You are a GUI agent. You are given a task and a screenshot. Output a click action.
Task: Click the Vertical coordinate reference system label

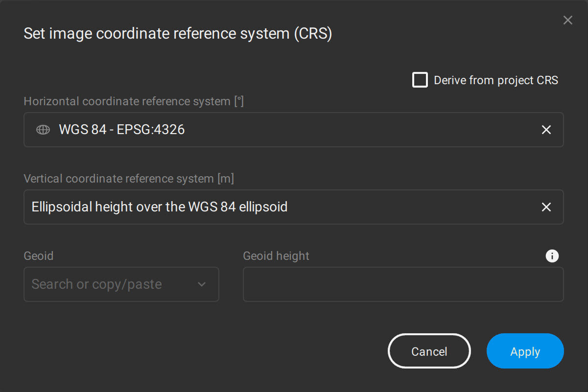click(129, 179)
